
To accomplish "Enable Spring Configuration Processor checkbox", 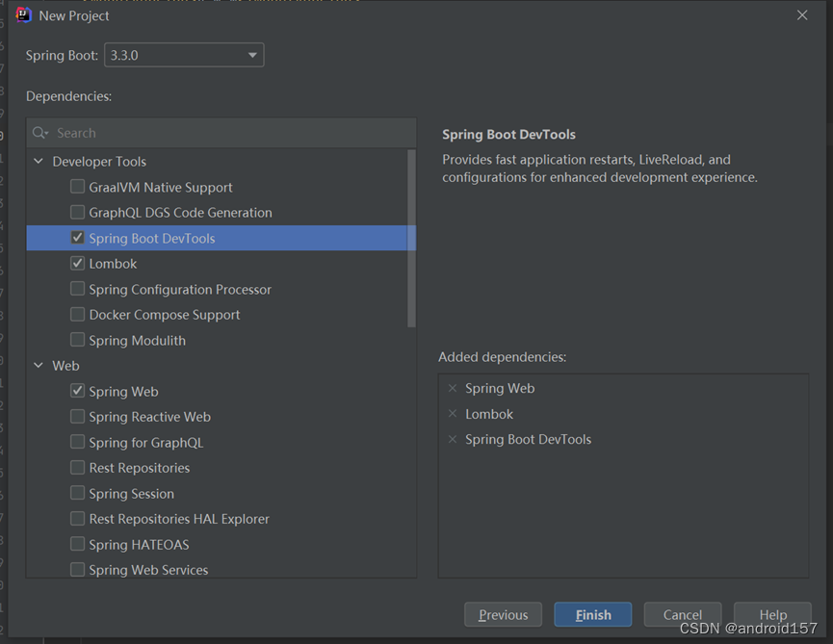I will [x=78, y=288].
